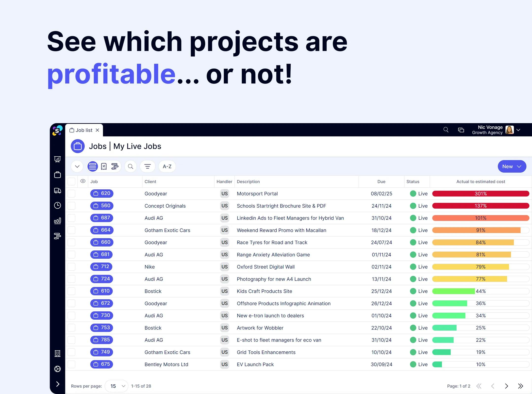Click the filter lines toolbar icon

tap(147, 166)
